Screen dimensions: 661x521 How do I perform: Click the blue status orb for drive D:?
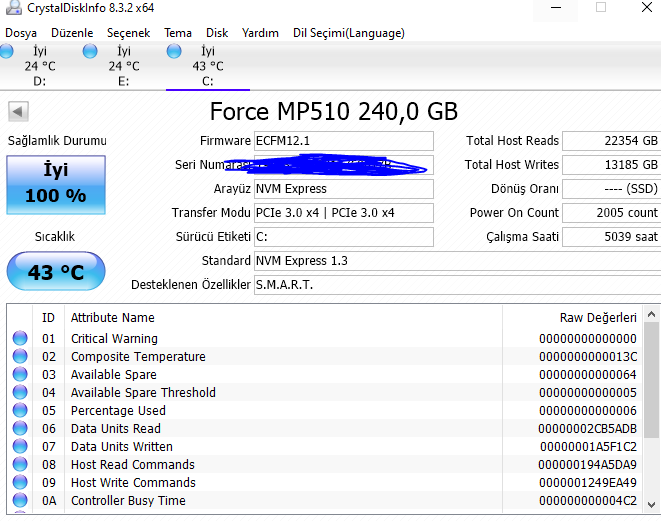coord(6,51)
